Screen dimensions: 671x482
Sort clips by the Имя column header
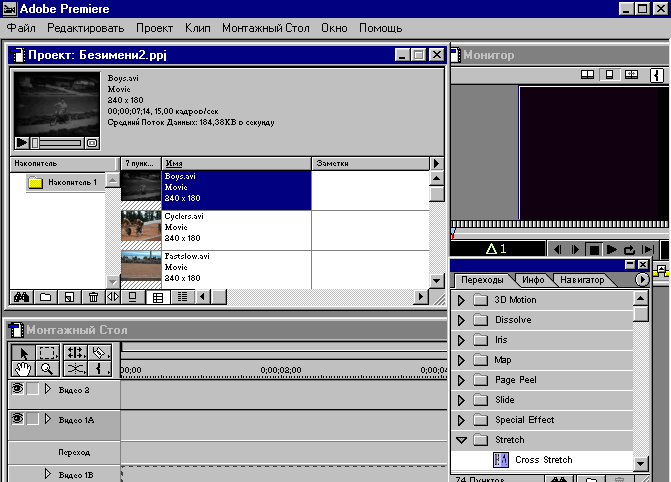point(236,164)
